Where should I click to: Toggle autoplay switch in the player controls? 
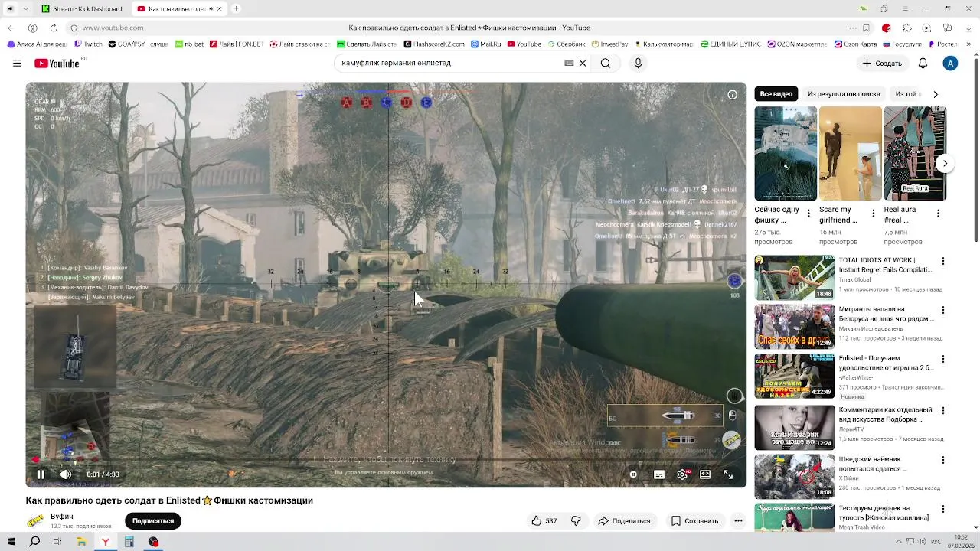633,474
